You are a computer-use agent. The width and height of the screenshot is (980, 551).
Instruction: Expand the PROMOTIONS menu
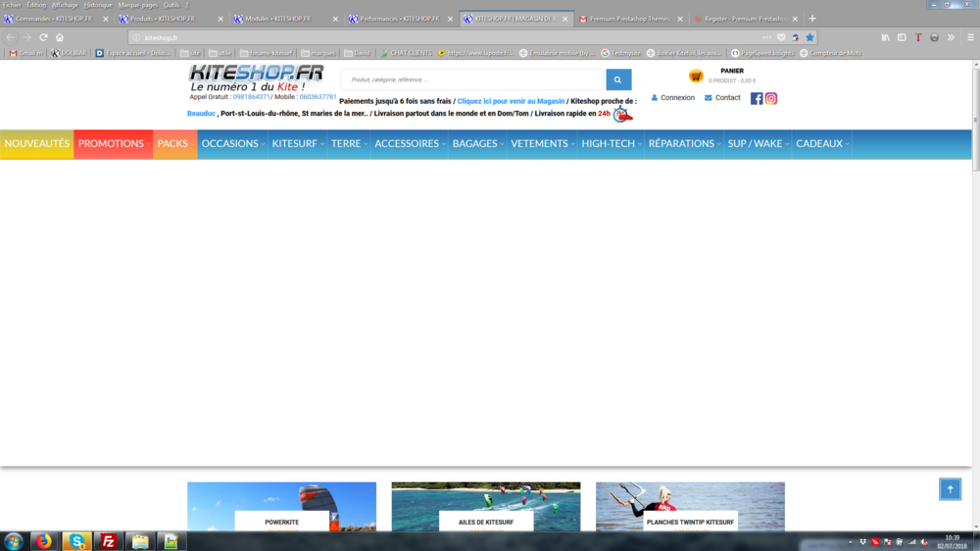[x=113, y=144]
